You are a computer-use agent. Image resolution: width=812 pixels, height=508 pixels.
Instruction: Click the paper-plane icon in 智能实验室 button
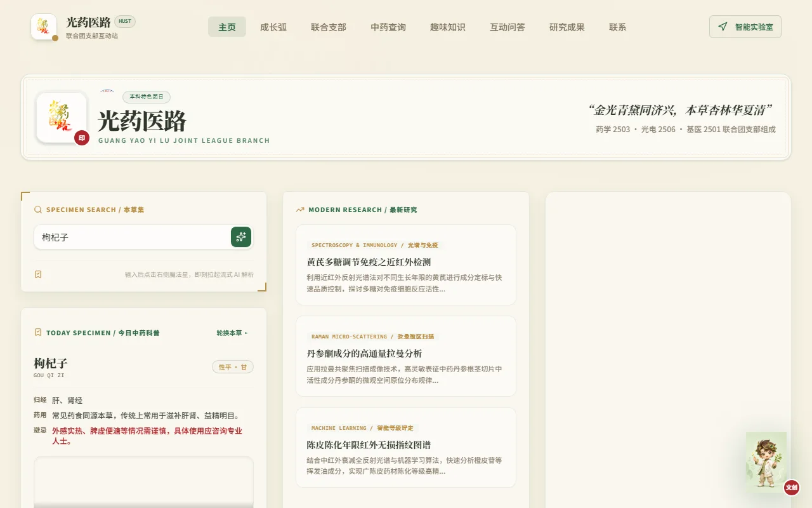[723, 27]
